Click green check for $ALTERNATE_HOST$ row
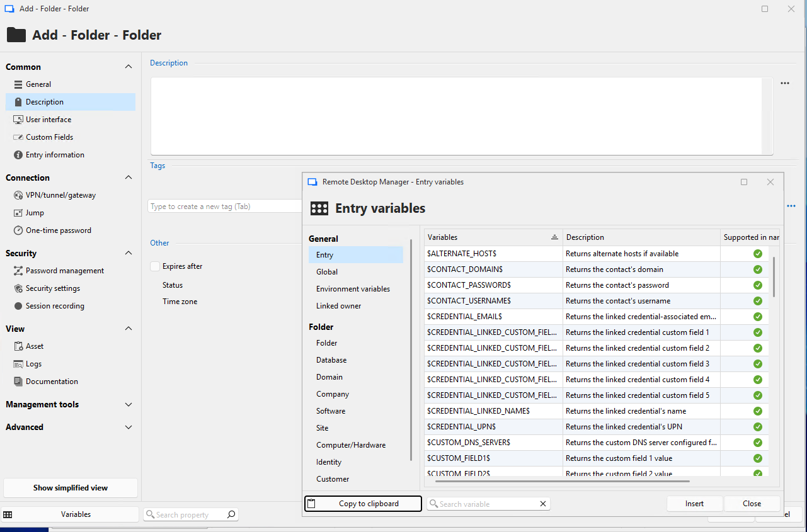This screenshot has height=532, width=807. coord(757,254)
